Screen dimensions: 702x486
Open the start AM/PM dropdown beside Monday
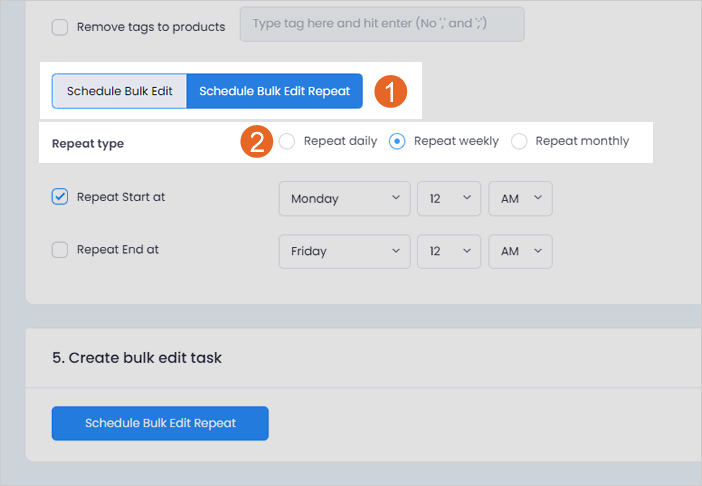[x=520, y=199]
